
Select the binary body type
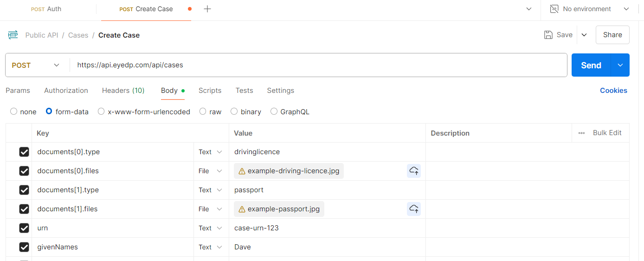click(x=234, y=111)
